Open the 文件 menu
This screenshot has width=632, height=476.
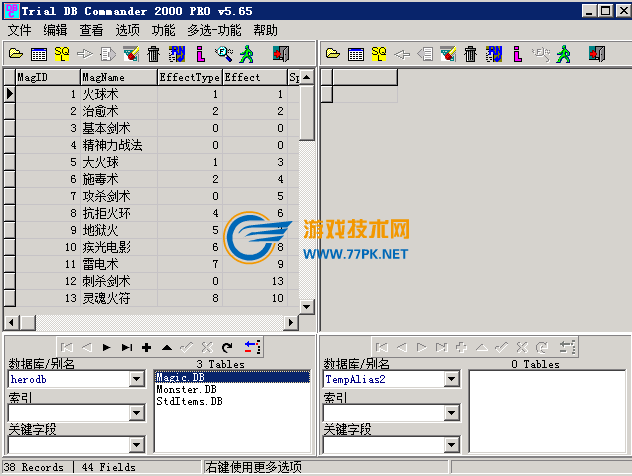click(20, 30)
